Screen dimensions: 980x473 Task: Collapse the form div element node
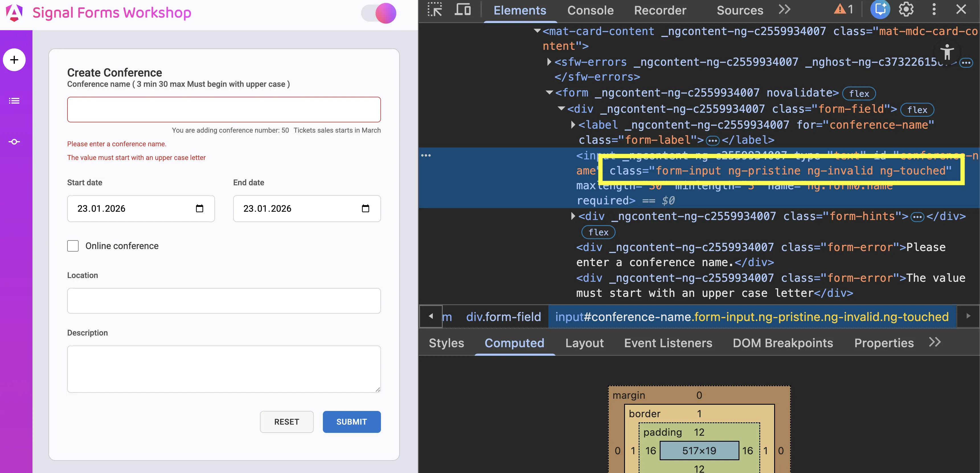click(549, 93)
